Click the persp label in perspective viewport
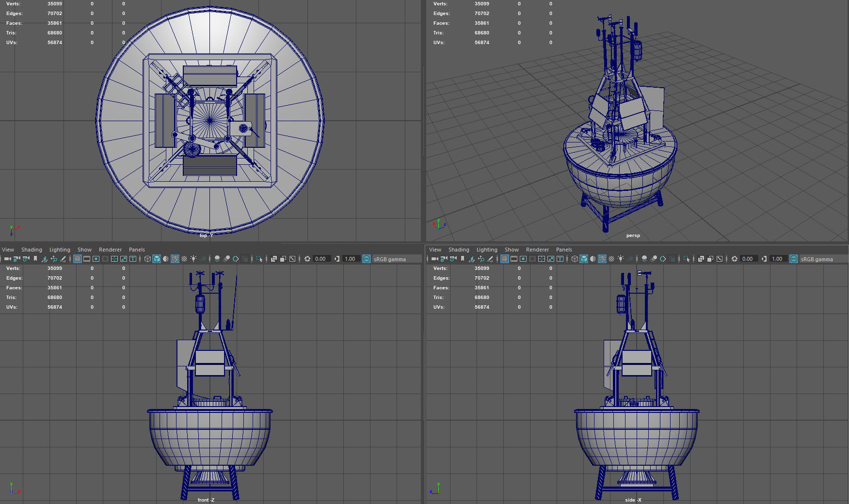Screen dimensions: 849x504 click(633, 236)
